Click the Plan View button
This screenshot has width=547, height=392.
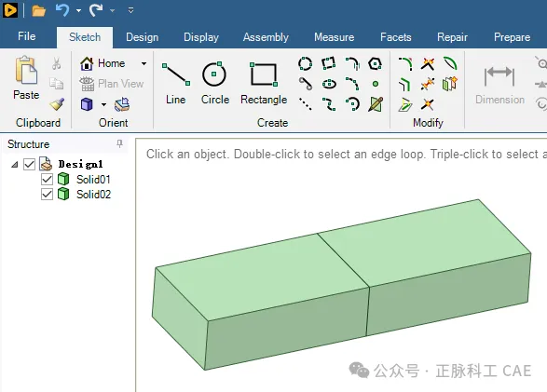(x=112, y=84)
